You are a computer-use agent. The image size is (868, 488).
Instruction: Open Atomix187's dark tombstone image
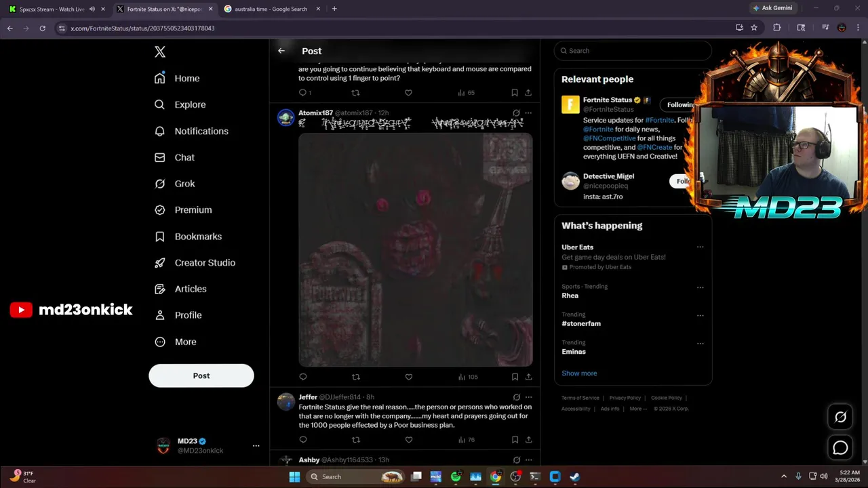tap(416, 249)
